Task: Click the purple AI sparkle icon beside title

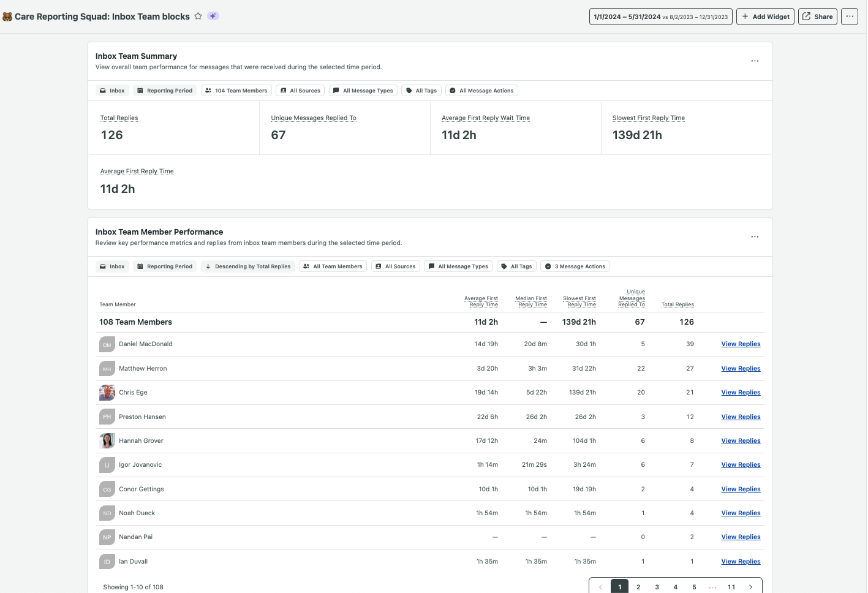Action: (x=213, y=17)
